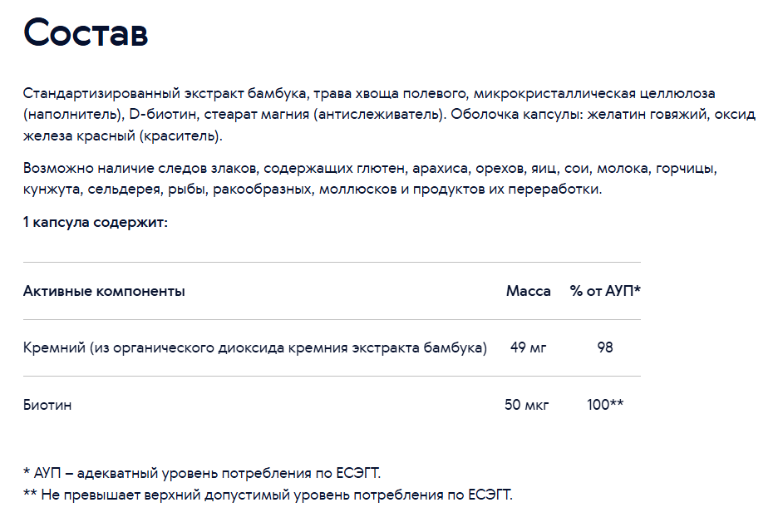Click the "100**" percent value
Screen dimensions: 778x532
click(605, 405)
